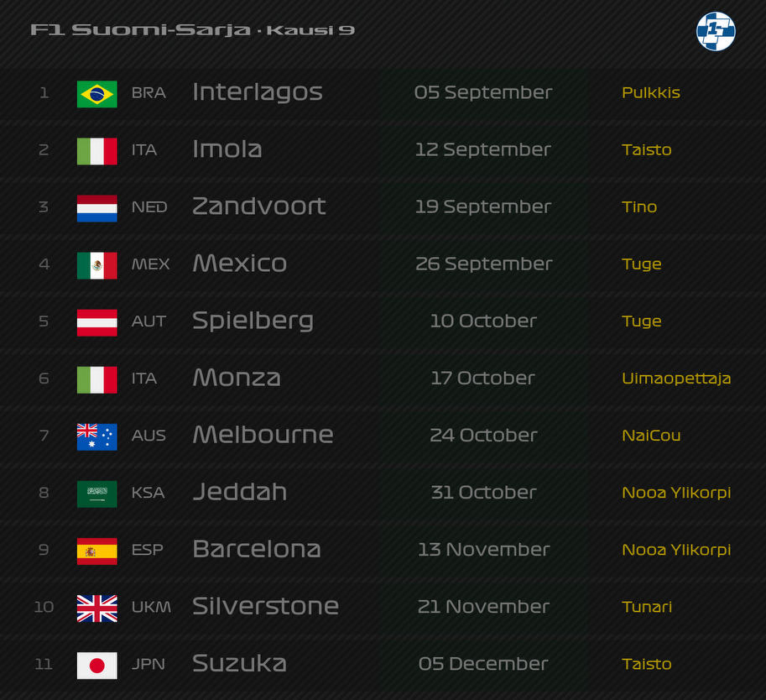The height and width of the screenshot is (700, 766).
Task: Select the Mexico flag icon
Action: pyautogui.click(x=96, y=265)
